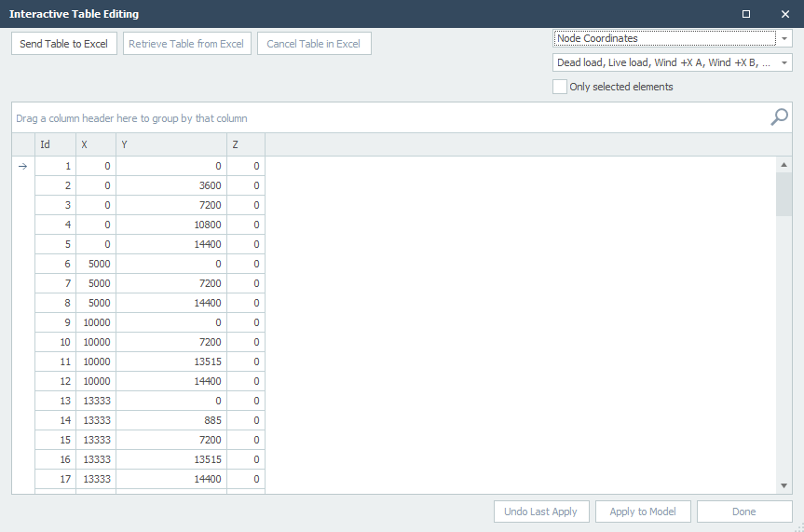804x532 pixels.
Task: Click the X column header
Action: tap(96, 144)
